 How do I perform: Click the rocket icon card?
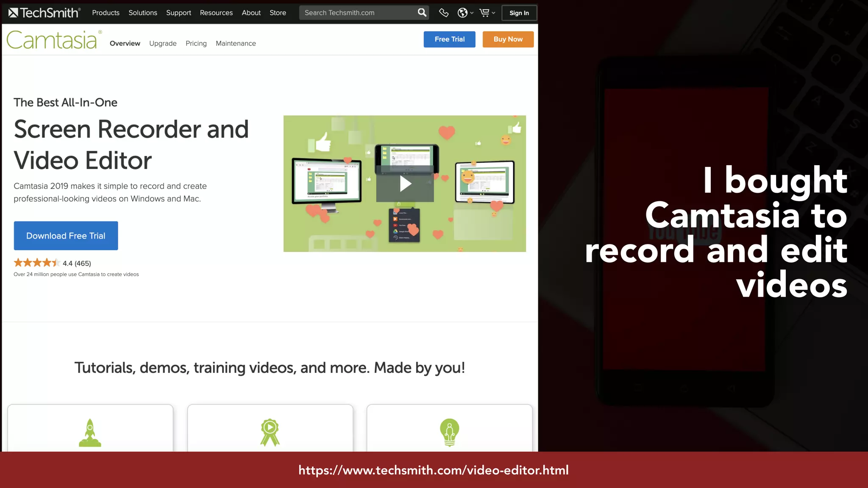coord(90,428)
